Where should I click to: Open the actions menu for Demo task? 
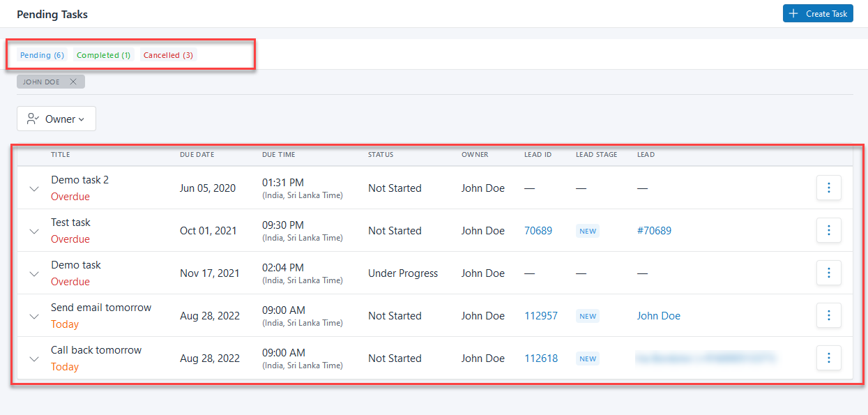coord(828,273)
